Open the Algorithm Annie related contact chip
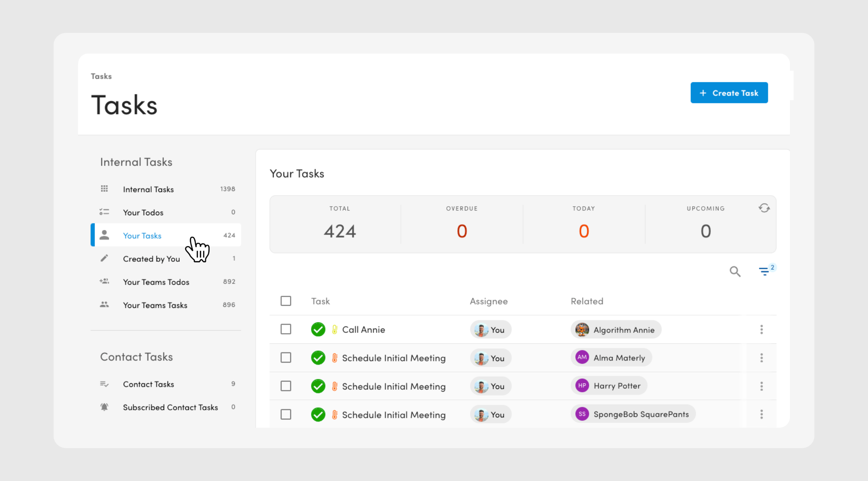Viewport: 868px width, 481px height. tap(616, 330)
